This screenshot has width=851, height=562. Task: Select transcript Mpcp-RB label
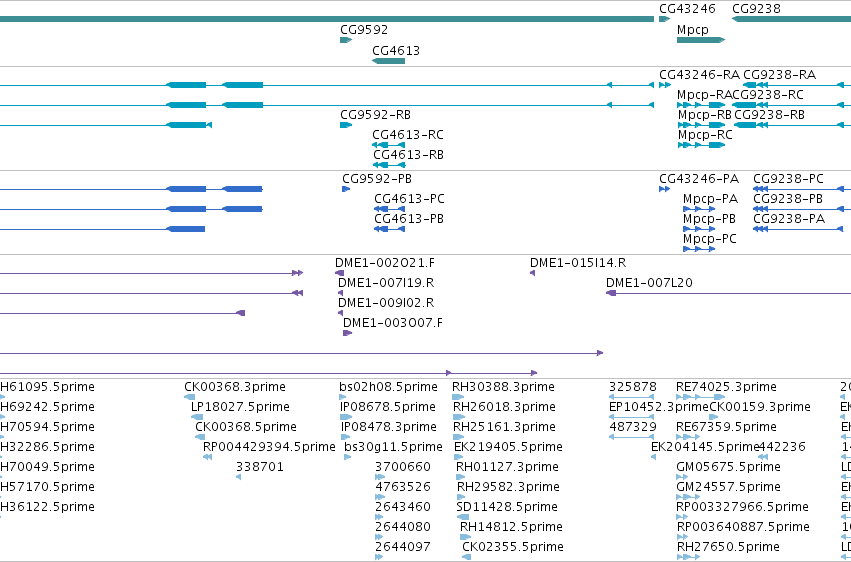click(x=704, y=115)
